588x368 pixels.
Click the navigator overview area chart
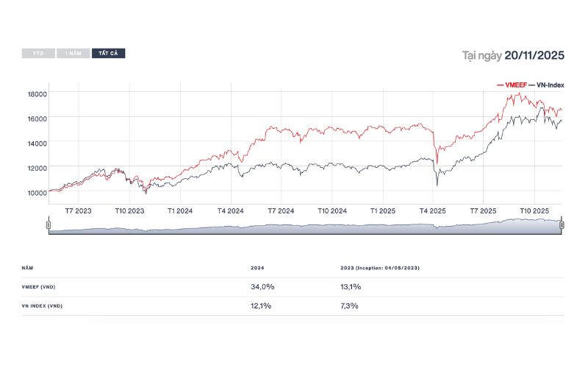[x=305, y=227]
